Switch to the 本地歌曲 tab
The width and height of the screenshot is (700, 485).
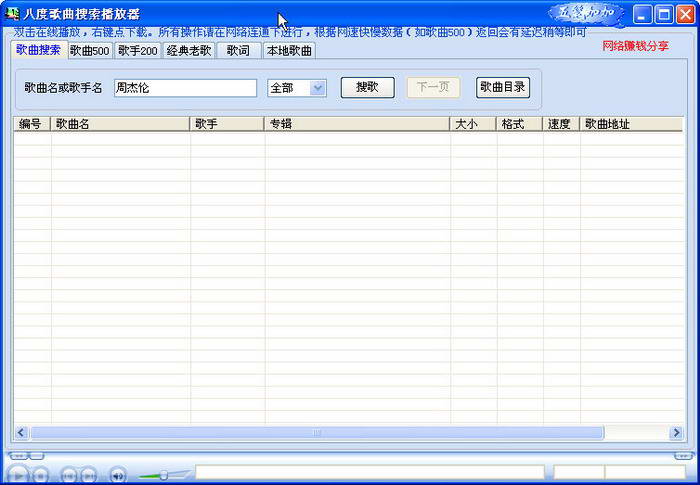(289, 50)
